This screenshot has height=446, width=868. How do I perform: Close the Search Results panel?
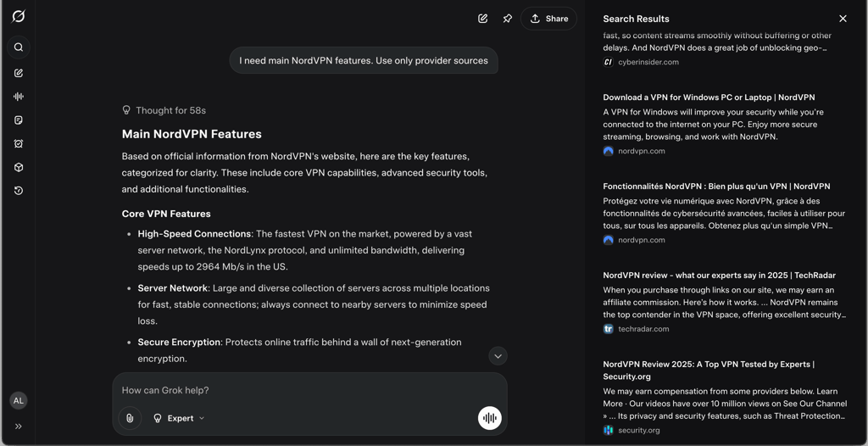[x=843, y=19]
